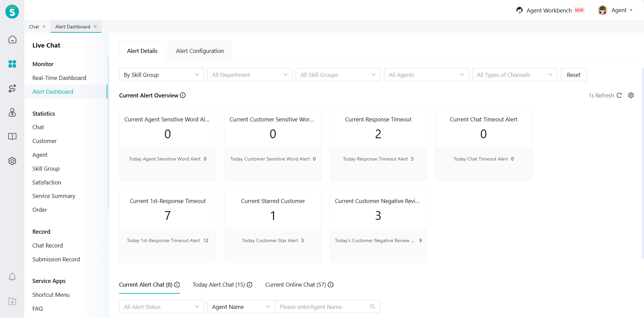644x318 pixels.
Task: Open alert overview settings gear icon
Action: pyautogui.click(x=631, y=95)
